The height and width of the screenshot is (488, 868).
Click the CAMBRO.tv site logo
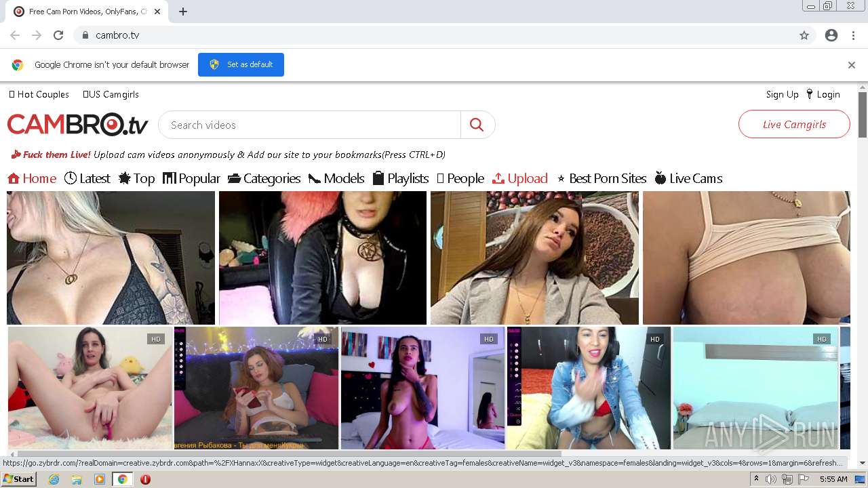pos(78,125)
